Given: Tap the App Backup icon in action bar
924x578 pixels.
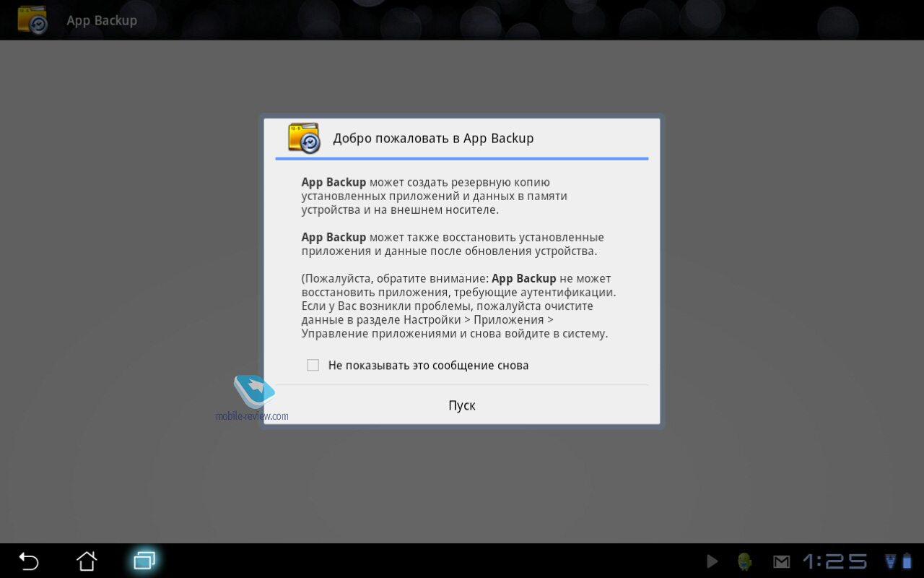Looking at the screenshot, I should click(x=32, y=20).
